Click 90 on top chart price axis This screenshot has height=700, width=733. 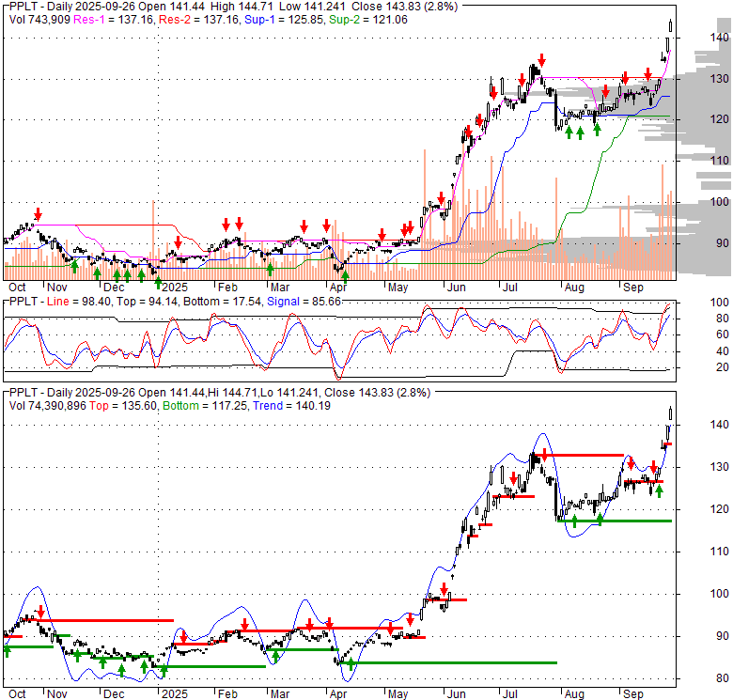point(723,243)
